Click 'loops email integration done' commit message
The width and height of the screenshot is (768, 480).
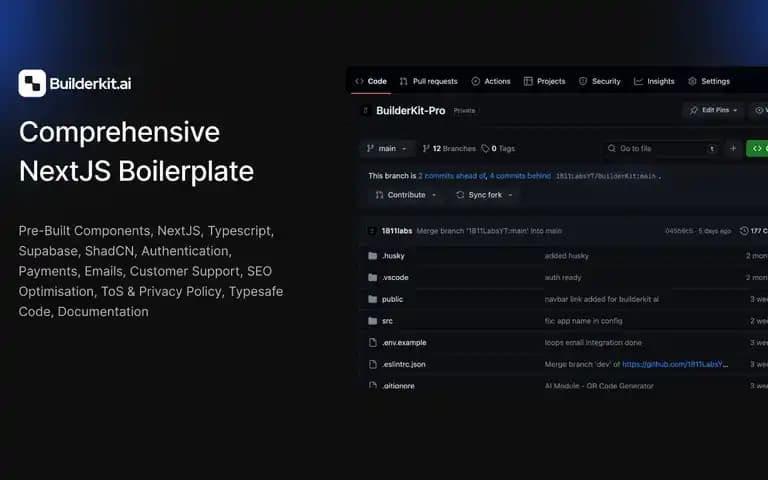tap(593, 342)
